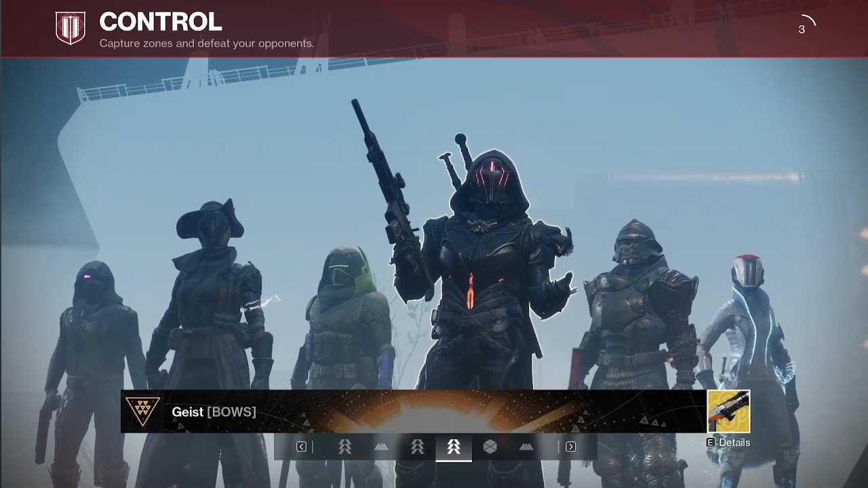Screen dimensions: 868x488
Task: Click the CONTROL mode title
Action: (x=161, y=22)
